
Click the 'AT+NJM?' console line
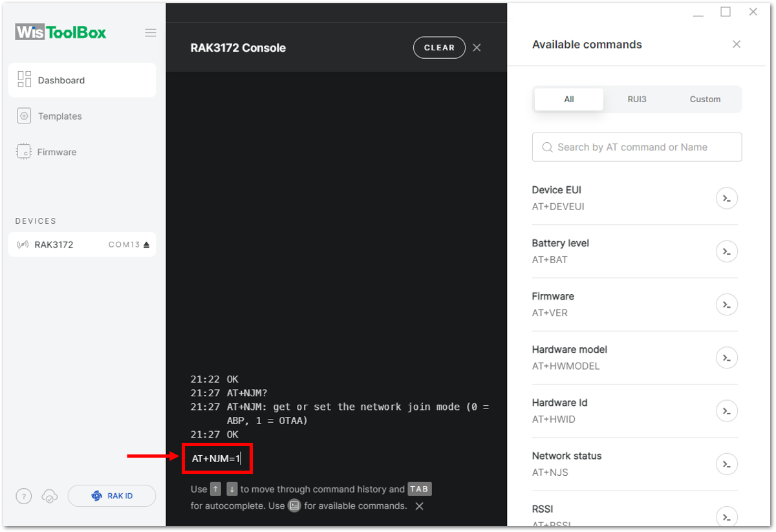tap(247, 392)
